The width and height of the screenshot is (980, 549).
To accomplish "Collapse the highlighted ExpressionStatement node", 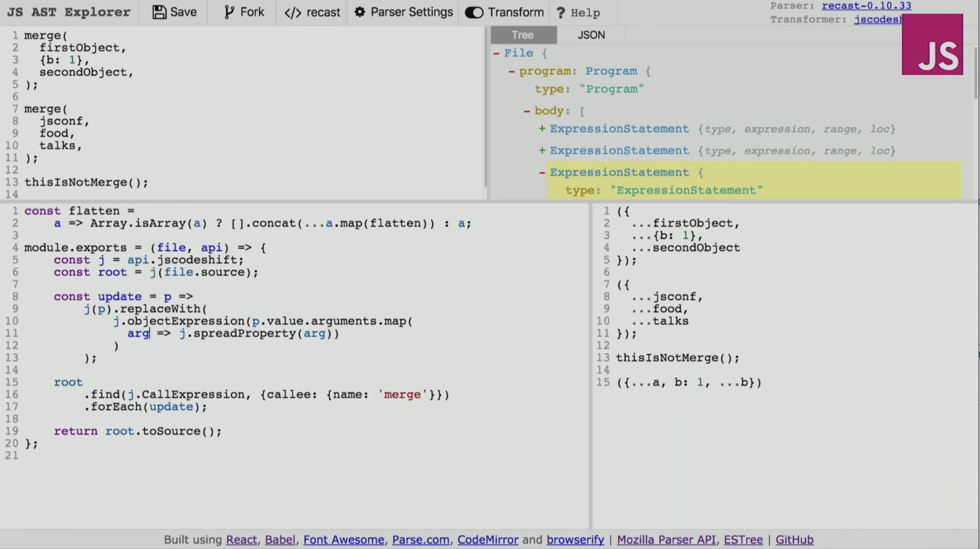I will coord(542,172).
